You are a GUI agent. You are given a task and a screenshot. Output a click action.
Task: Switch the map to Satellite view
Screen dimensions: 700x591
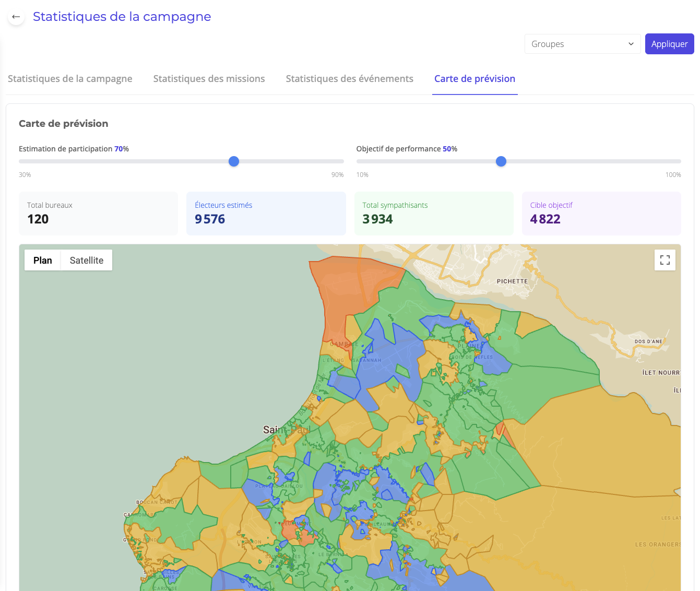coord(86,260)
